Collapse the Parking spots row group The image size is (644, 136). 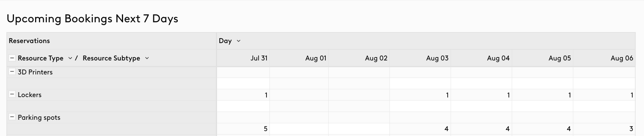coord(12,117)
